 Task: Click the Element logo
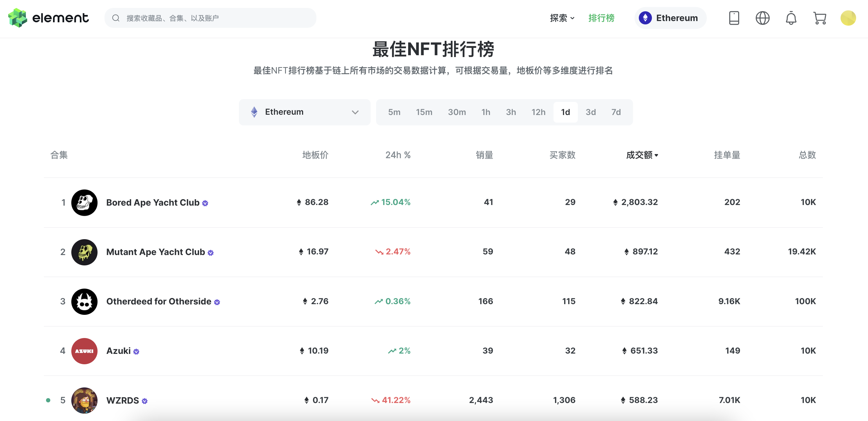(x=48, y=18)
